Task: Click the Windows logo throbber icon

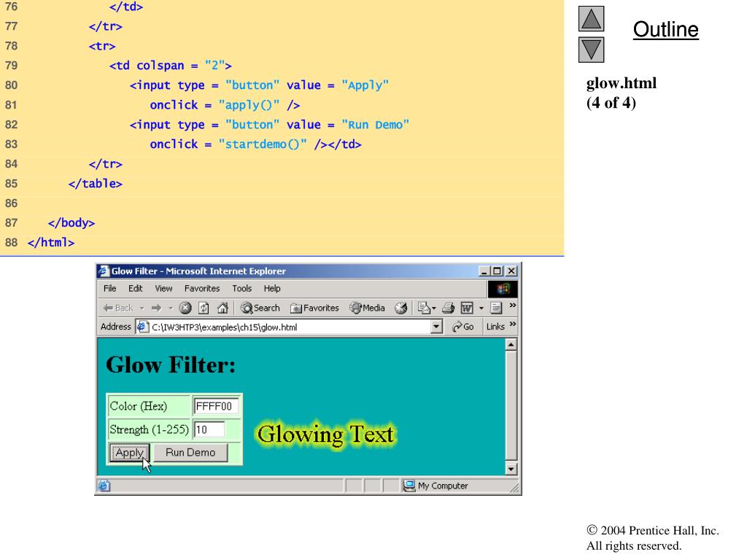Action: click(x=503, y=289)
